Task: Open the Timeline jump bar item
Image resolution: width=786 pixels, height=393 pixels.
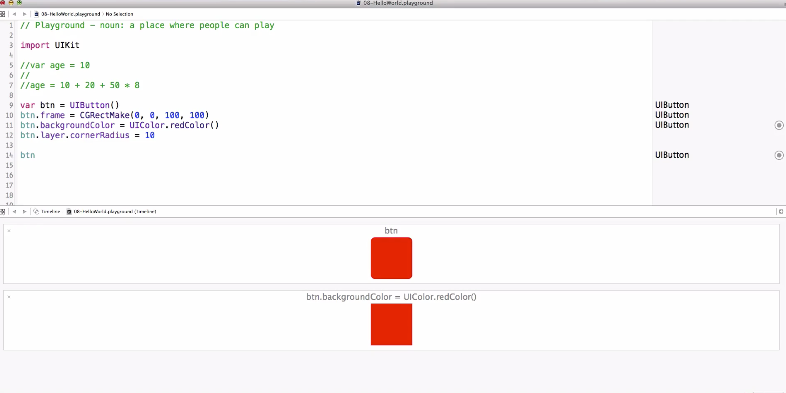Action: (x=47, y=212)
